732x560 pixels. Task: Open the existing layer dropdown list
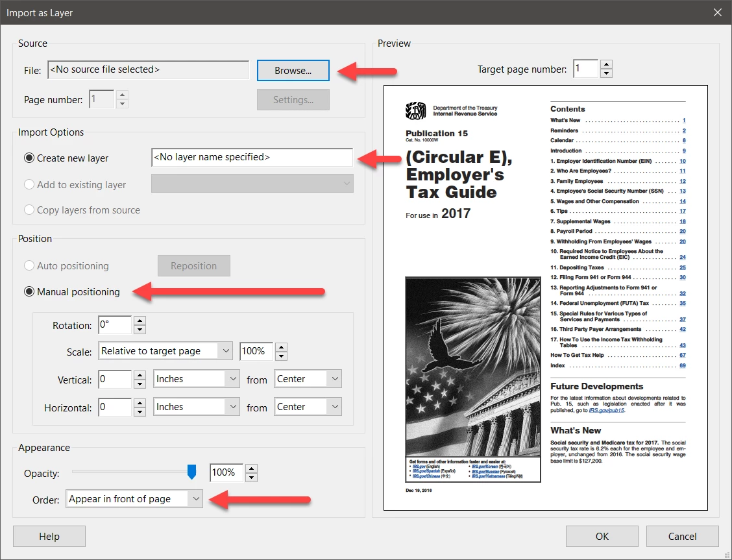pyautogui.click(x=252, y=184)
